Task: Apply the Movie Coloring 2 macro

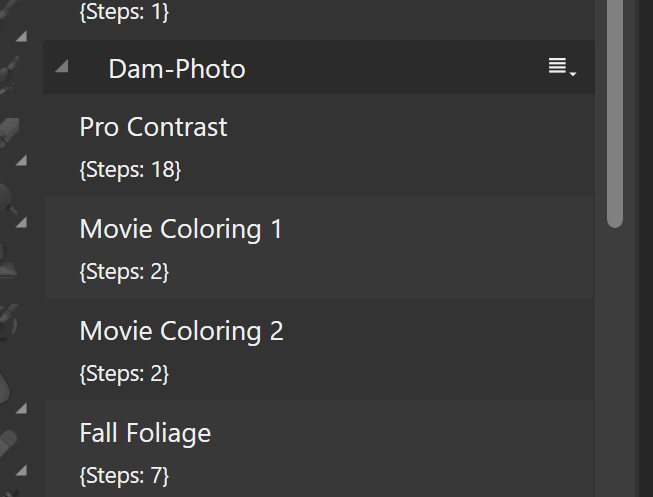Action: click(319, 349)
